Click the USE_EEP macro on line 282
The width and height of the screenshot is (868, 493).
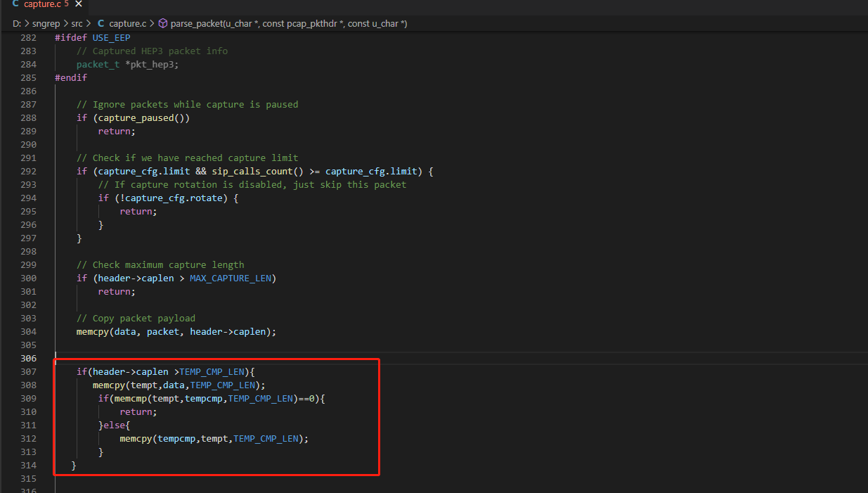point(110,37)
